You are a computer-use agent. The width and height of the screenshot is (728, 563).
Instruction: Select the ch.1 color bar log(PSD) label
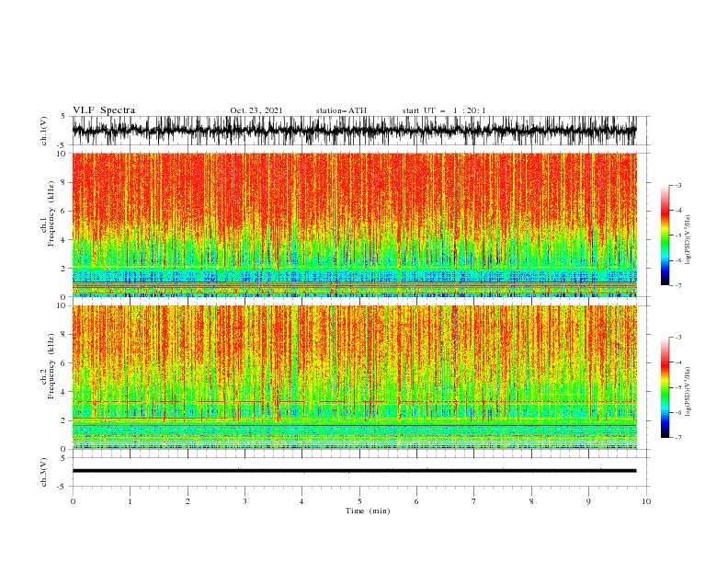tap(688, 240)
